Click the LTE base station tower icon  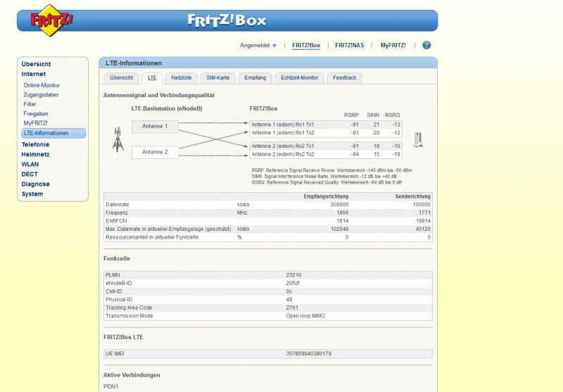pyautogui.click(x=118, y=139)
